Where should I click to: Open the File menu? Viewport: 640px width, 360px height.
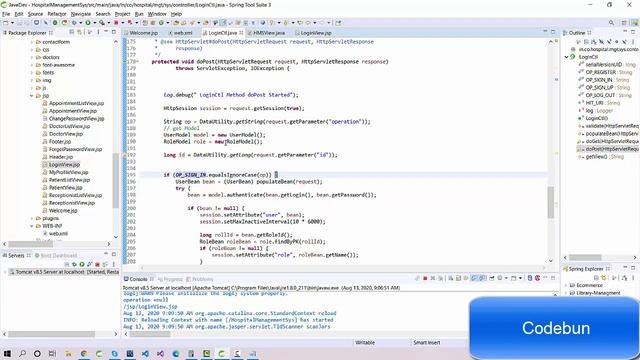[x=6, y=14]
